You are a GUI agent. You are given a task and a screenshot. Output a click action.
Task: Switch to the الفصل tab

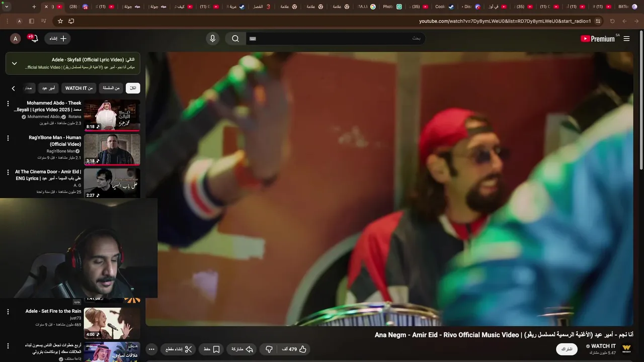[263, 7]
